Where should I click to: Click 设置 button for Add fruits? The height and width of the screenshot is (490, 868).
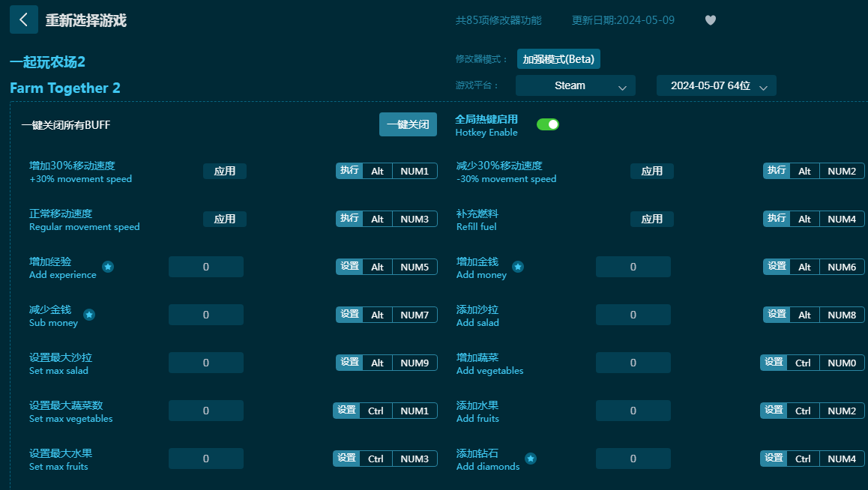tap(774, 411)
